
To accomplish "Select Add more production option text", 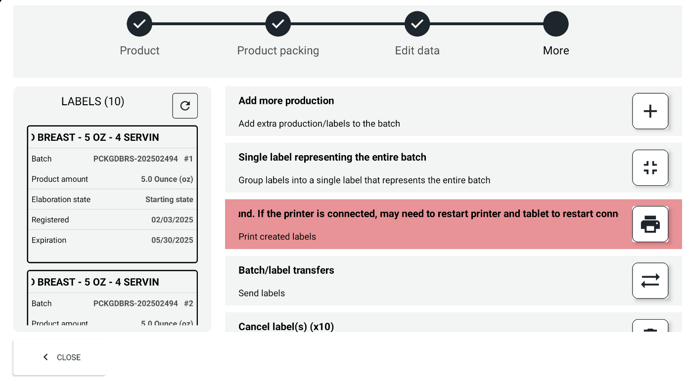I will click(286, 101).
